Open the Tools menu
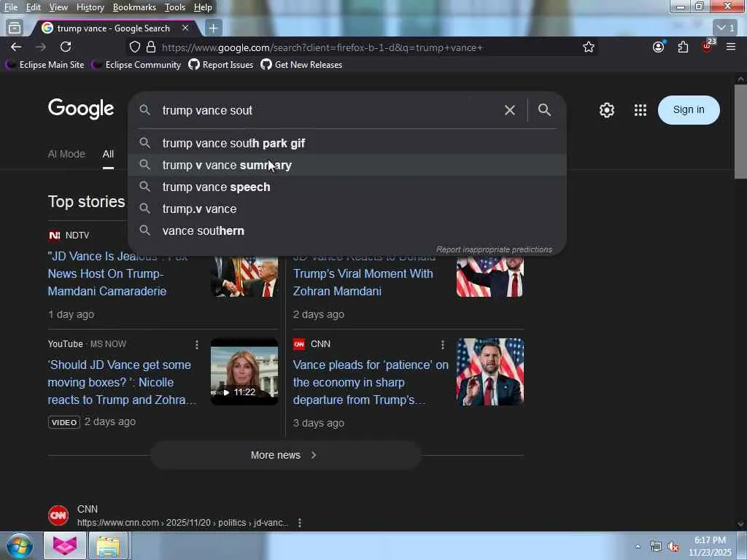 click(175, 7)
